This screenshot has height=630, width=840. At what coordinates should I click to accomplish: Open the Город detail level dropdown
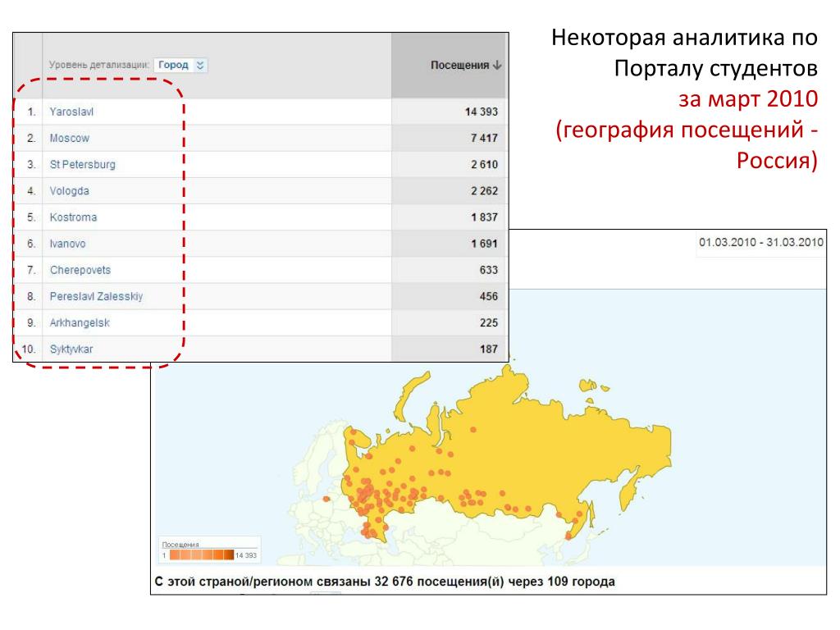180,66
